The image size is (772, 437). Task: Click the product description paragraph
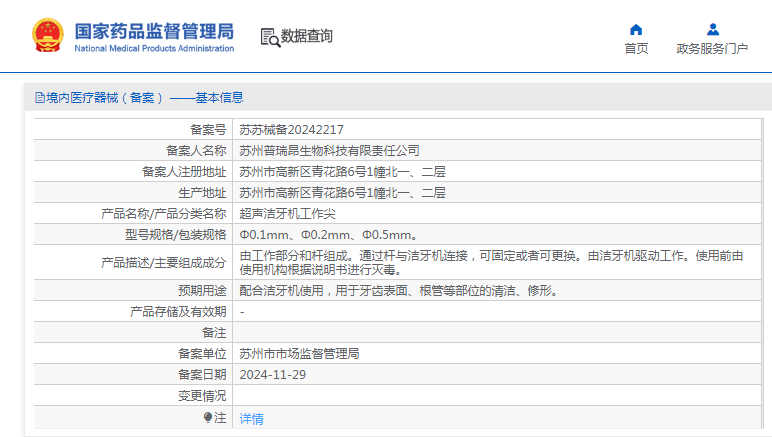pyautogui.click(x=491, y=263)
